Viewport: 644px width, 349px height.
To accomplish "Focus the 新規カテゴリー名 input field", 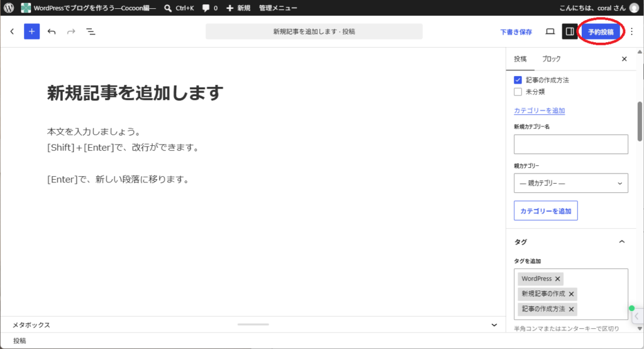I will coord(571,144).
